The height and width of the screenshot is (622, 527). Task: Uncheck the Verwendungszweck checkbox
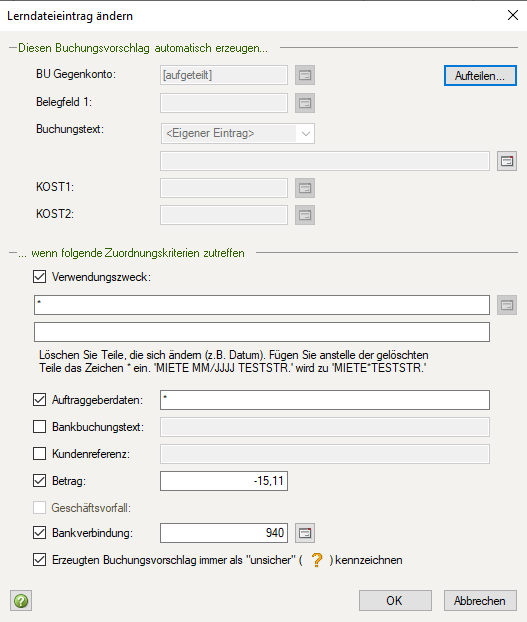point(39,276)
